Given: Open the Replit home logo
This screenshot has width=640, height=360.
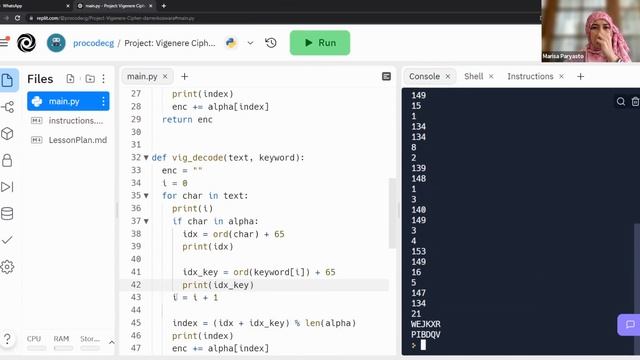Looking at the screenshot, I should [x=26, y=43].
